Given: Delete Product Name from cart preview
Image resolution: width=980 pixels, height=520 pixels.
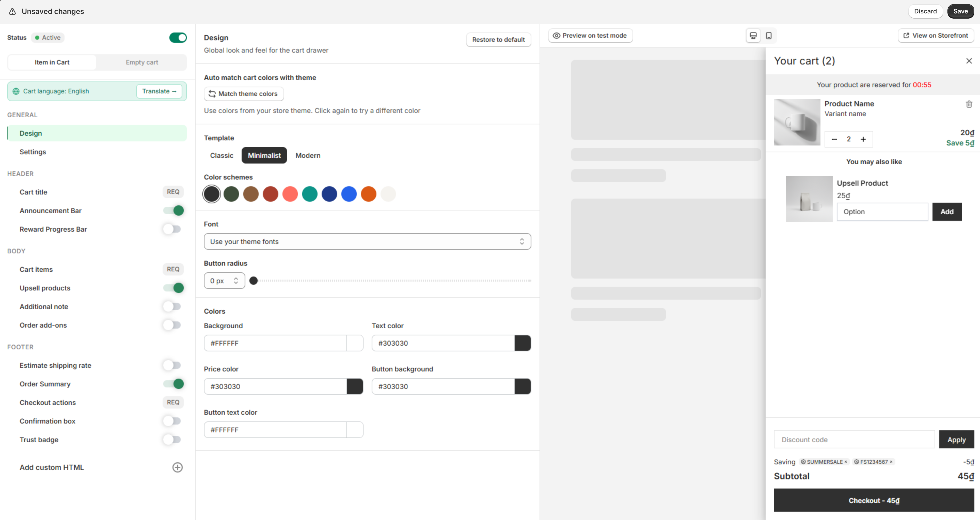Looking at the screenshot, I should click(x=969, y=104).
